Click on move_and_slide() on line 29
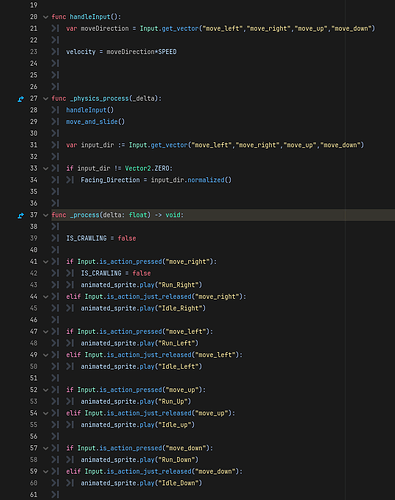This screenshot has height=500, width=395. [95, 122]
